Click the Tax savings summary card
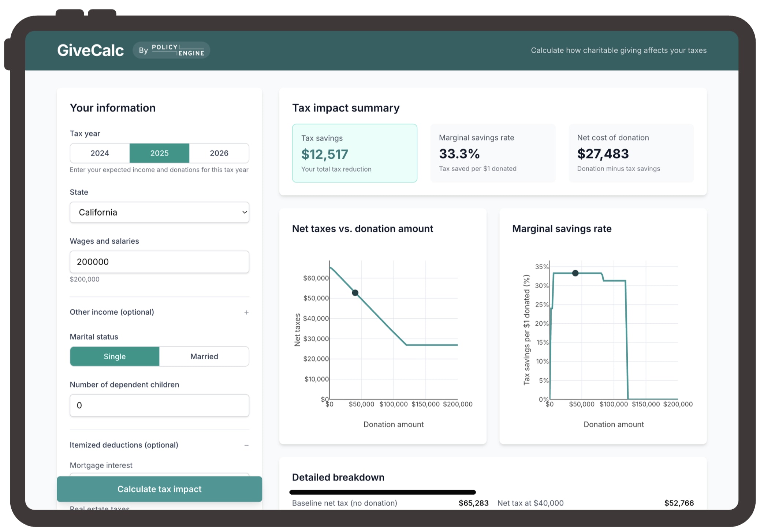The width and height of the screenshot is (760, 532). 354,153
